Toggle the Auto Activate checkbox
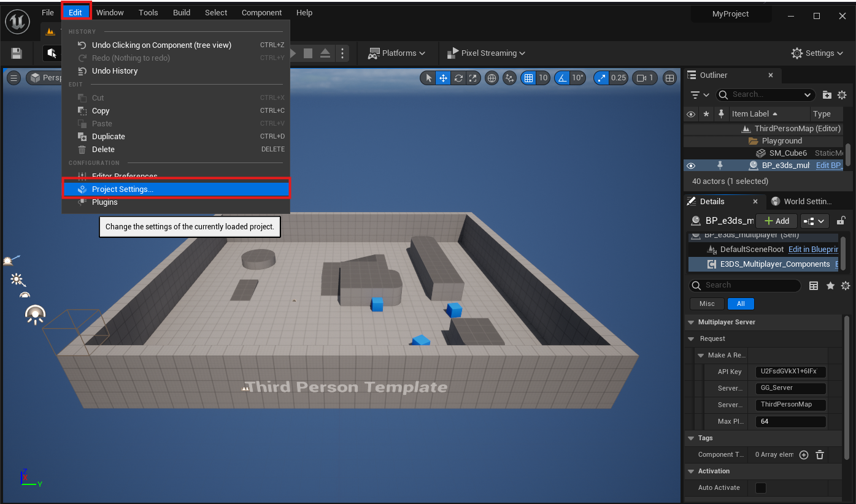 pos(761,487)
